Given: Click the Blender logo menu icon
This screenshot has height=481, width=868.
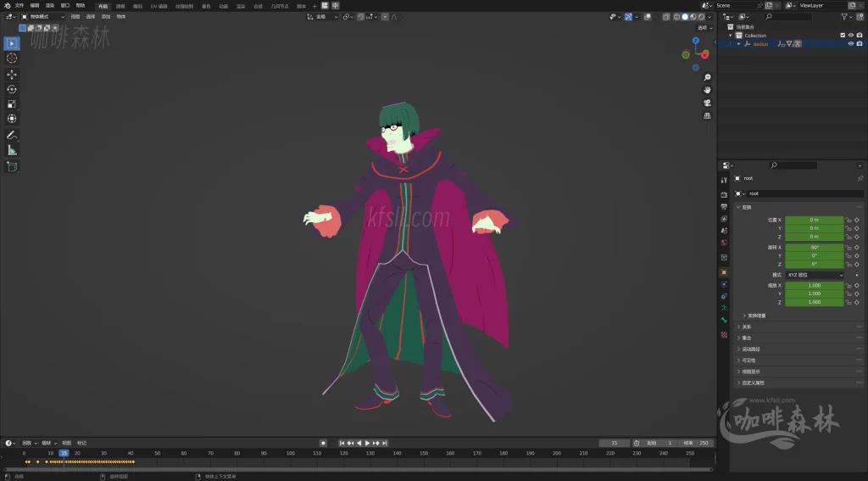Looking at the screenshot, I should click(x=7, y=6).
